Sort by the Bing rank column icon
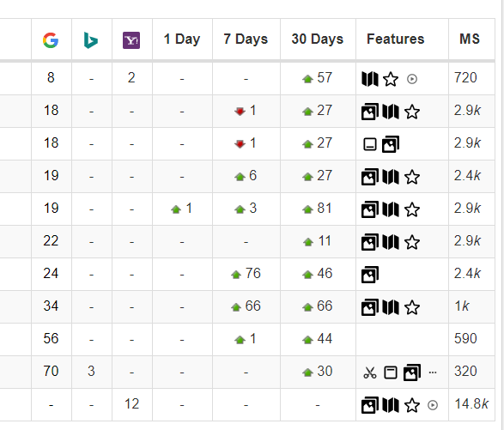This screenshot has height=430, width=504. click(x=91, y=40)
